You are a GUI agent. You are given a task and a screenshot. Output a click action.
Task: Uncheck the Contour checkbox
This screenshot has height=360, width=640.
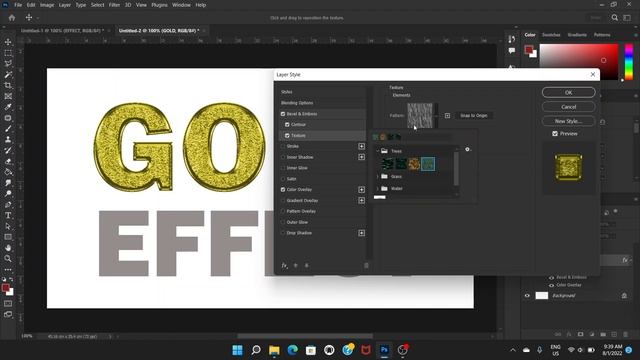287,124
